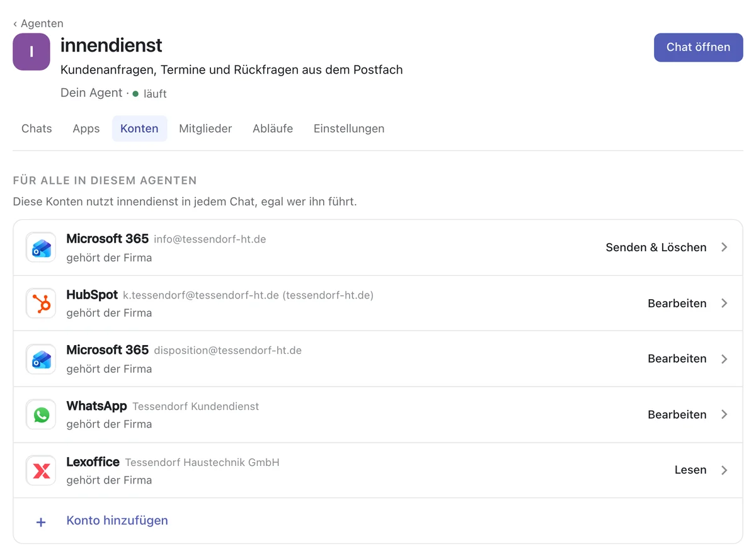Open WhatsApp's Bearbeiten permission

click(x=677, y=415)
